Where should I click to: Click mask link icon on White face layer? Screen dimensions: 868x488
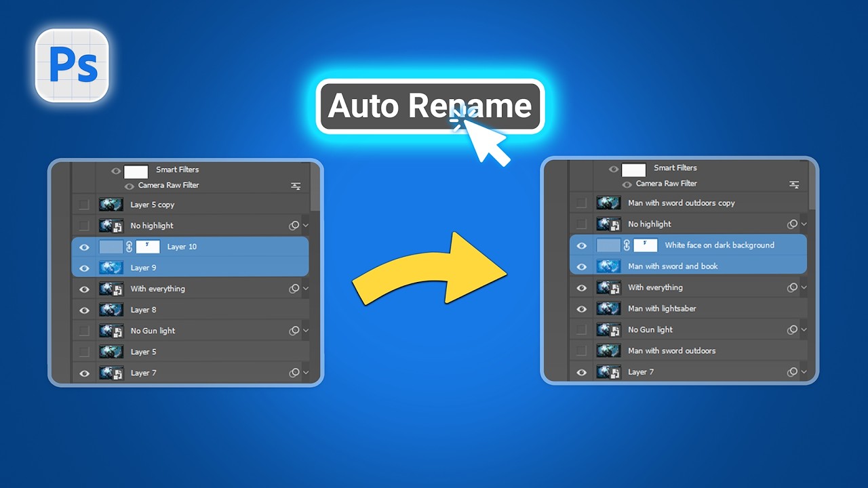point(627,245)
